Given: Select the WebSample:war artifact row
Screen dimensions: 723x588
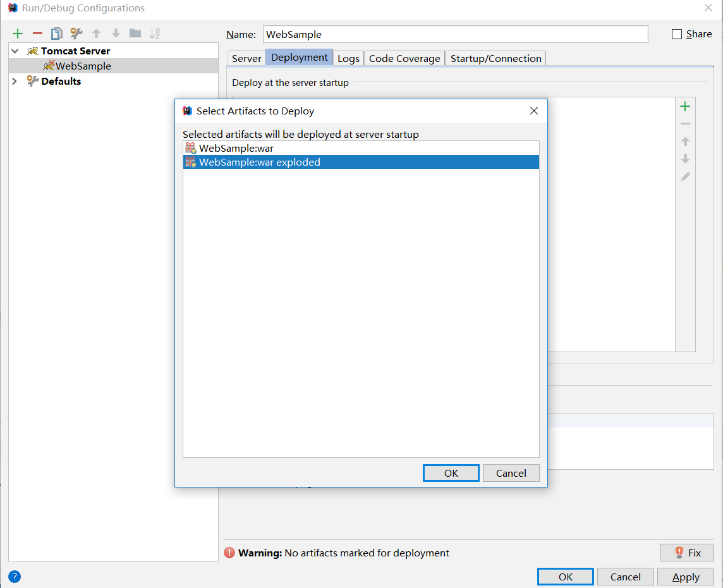Looking at the screenshot, I should [361, 148].
